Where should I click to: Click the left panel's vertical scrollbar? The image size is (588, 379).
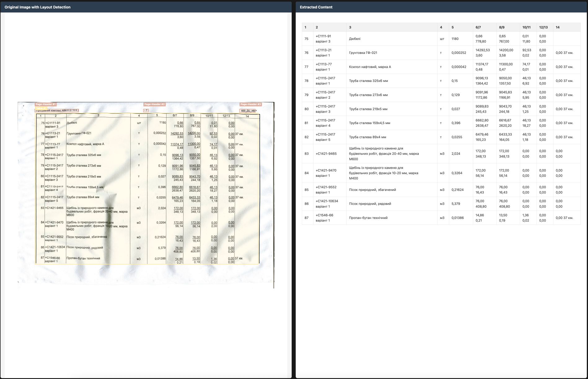(x=290, y=195)
